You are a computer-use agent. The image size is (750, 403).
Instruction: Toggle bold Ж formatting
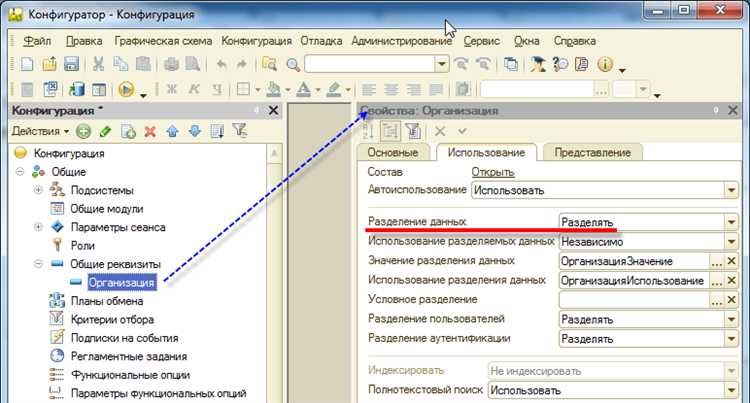pyautogui.click(x=172, y=89)
